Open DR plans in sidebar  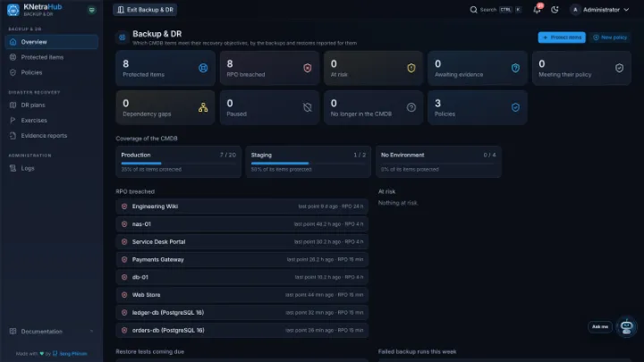tap(52, 105)
